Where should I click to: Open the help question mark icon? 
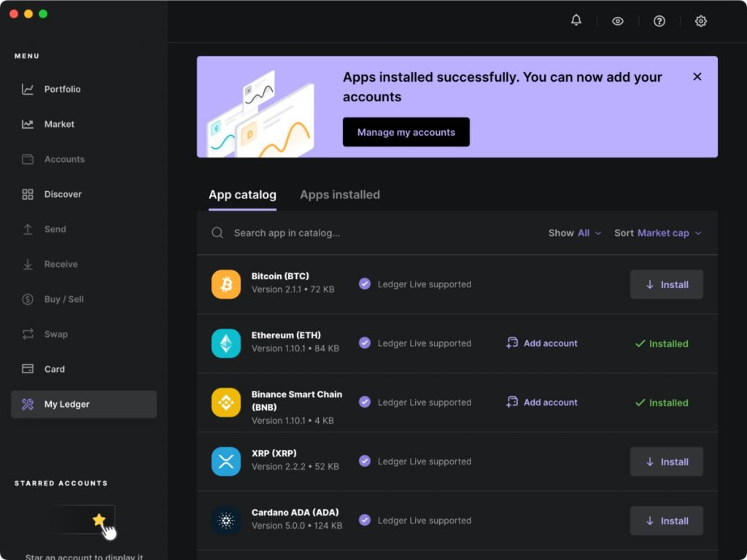[659, 21]
